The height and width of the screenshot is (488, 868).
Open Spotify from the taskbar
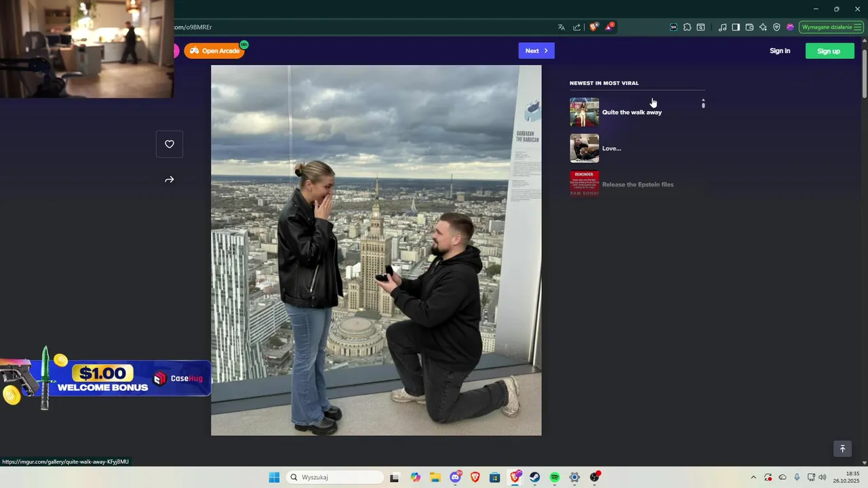(555, 477)
